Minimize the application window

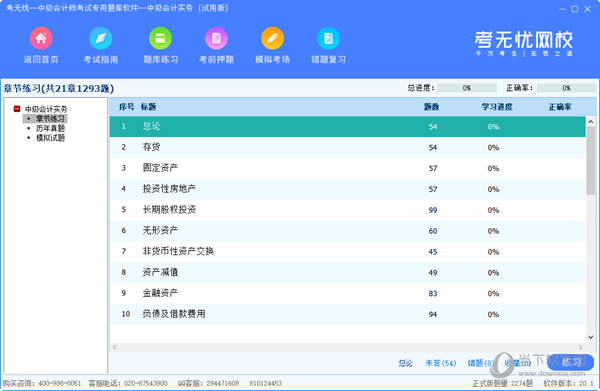[x=562, y=9]
